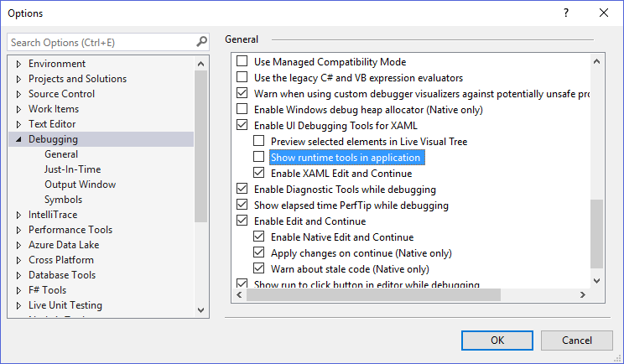This screenshot has height=364, width=624.
Task: Expand the IntelliTrace category
Action: click(18, 215)
